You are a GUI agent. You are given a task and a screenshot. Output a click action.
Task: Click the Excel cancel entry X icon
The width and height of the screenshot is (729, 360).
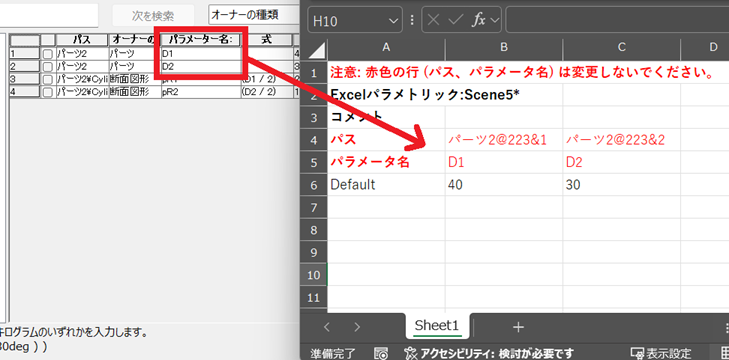click(433, 20)
